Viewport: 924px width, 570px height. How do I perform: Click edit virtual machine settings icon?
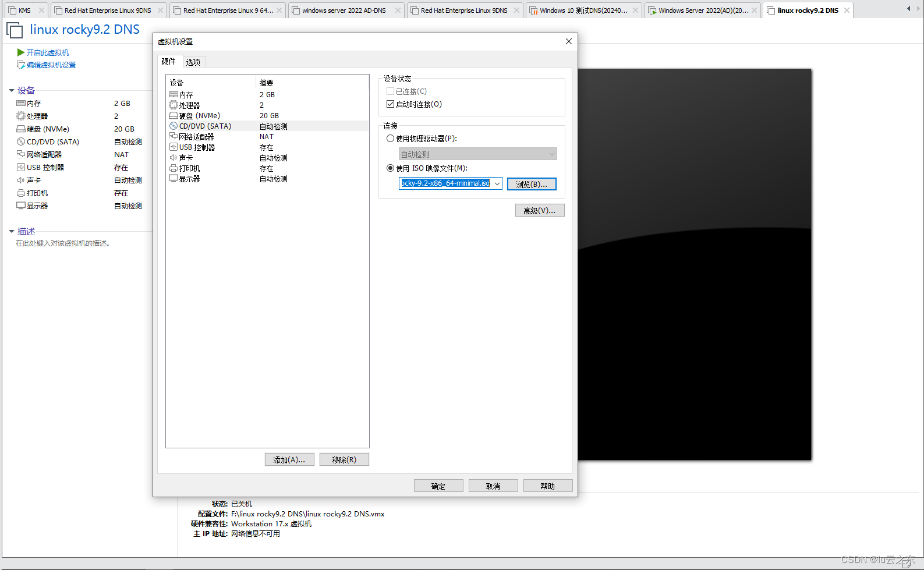[21, 65]
